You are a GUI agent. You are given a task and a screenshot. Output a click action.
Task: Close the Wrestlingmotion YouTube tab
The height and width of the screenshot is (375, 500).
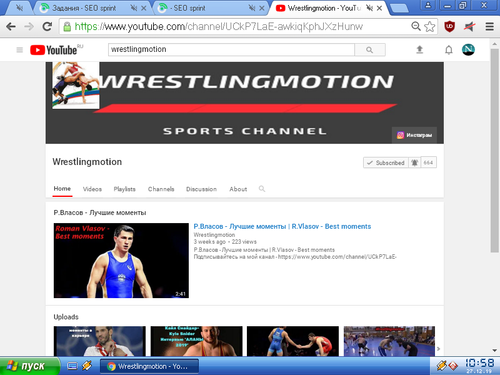pyautogui.click(x=379, y=8)
